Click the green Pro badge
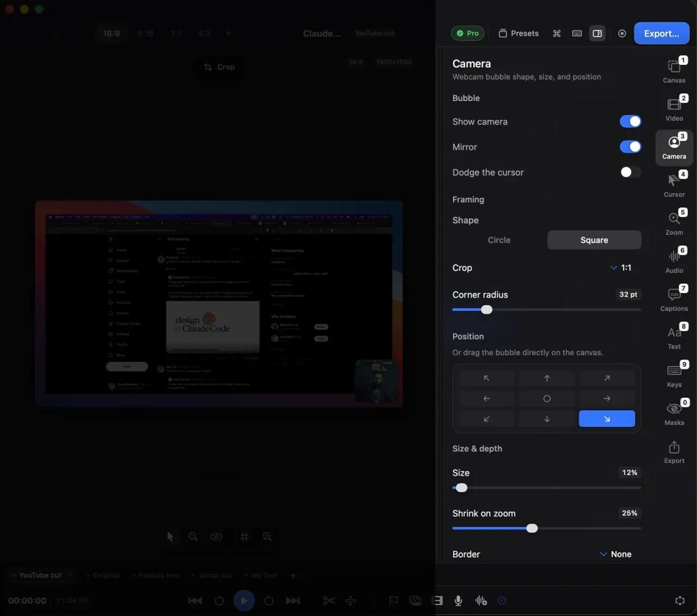The image size is (697, 616). pyautogui.click(x=467, y=33)
